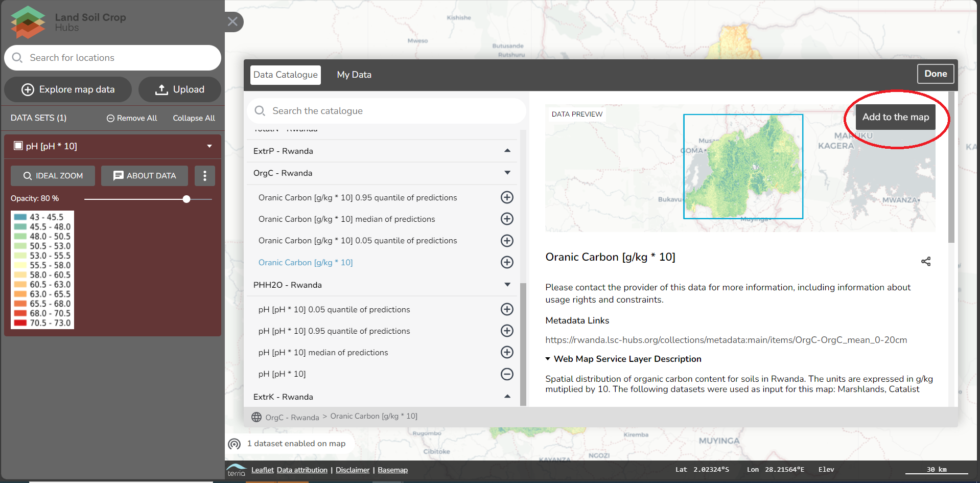Add pH 0.05 quantile of predictions layer
This screenshot has width=980, height=483.
tap(506, 309)
